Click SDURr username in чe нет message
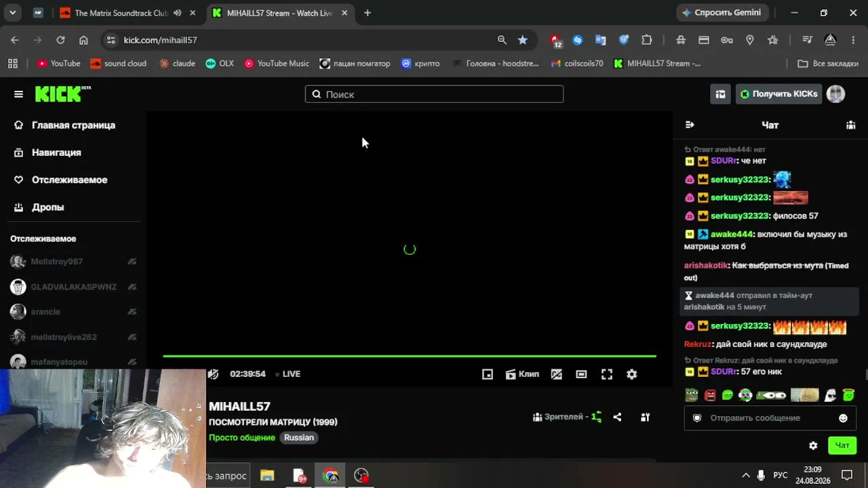The width and height of the screenshot is (868, 488). (723, 161)
